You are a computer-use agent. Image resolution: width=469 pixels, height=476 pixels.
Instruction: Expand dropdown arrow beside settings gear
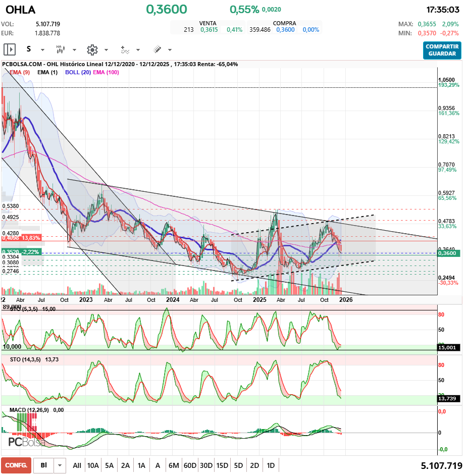(106, 50)
